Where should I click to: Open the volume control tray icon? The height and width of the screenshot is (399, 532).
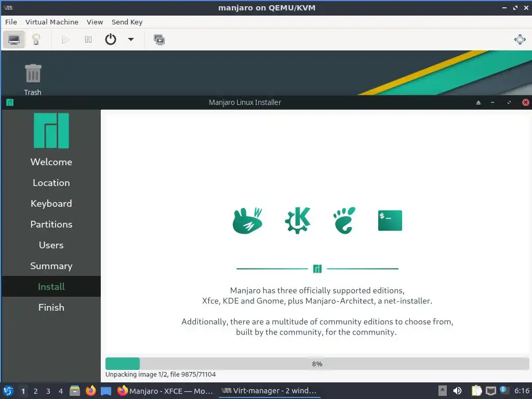coord(457,391)
